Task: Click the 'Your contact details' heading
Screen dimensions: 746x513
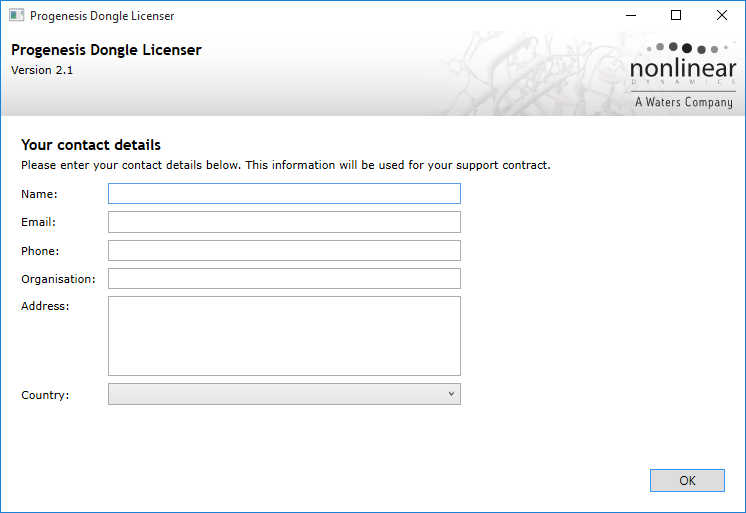Action: click(91, 145)
